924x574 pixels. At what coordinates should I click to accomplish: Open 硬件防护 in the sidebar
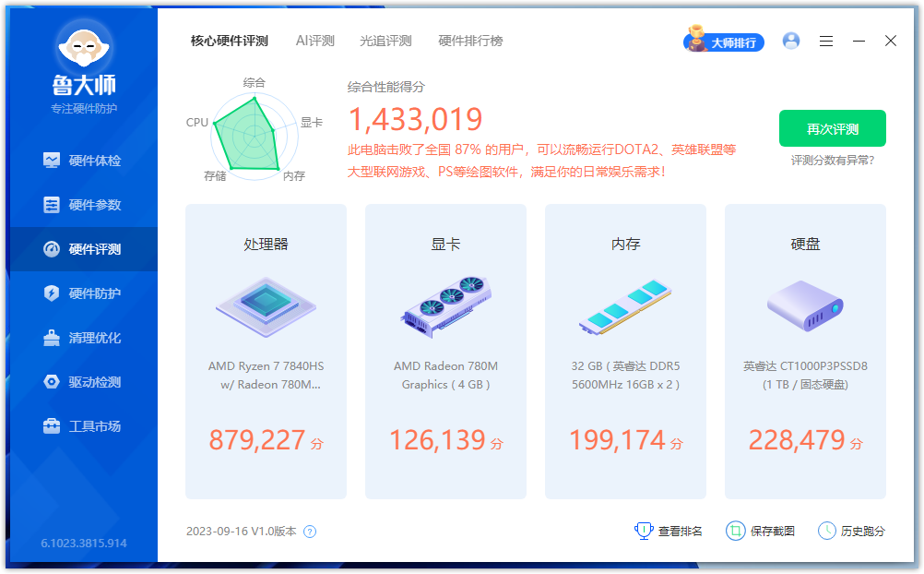click(x=82, y=293)
